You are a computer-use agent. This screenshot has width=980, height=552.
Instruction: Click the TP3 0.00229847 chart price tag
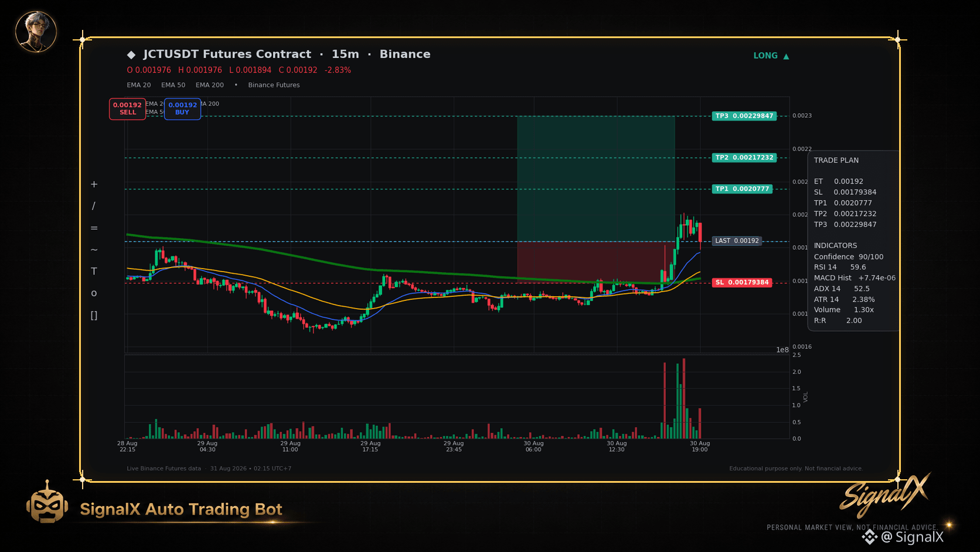pyautogui.click(x=744, y=116)
